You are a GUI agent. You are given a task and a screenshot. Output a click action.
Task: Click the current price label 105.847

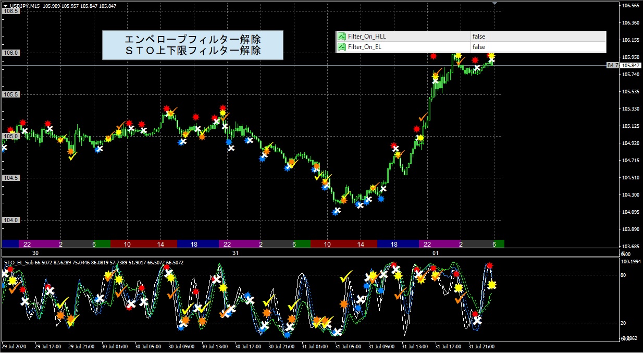631,66
